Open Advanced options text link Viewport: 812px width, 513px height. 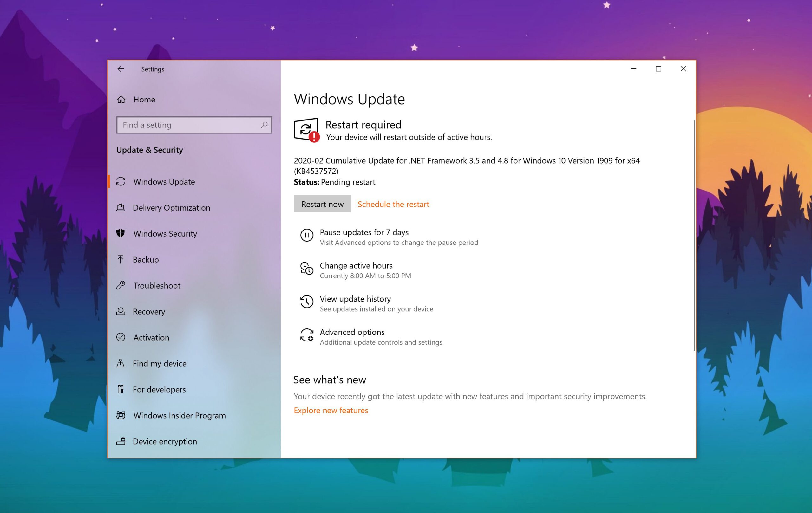pyautogui.click(x=352, y=332)
